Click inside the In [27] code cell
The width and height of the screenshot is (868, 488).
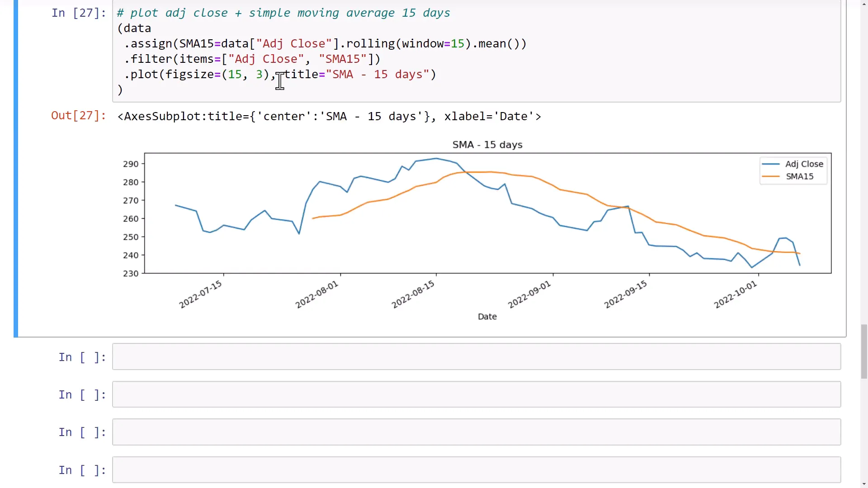click(588, 59)
